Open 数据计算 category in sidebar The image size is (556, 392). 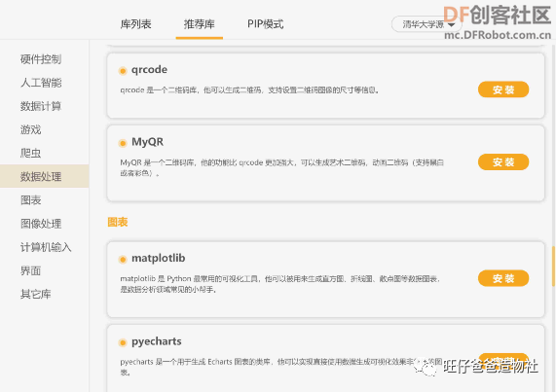click(x=41, y=106)
